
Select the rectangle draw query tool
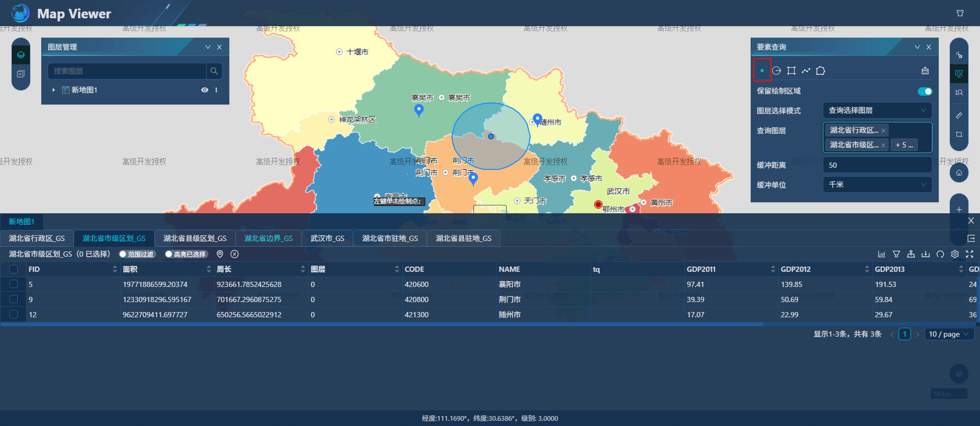791,71
